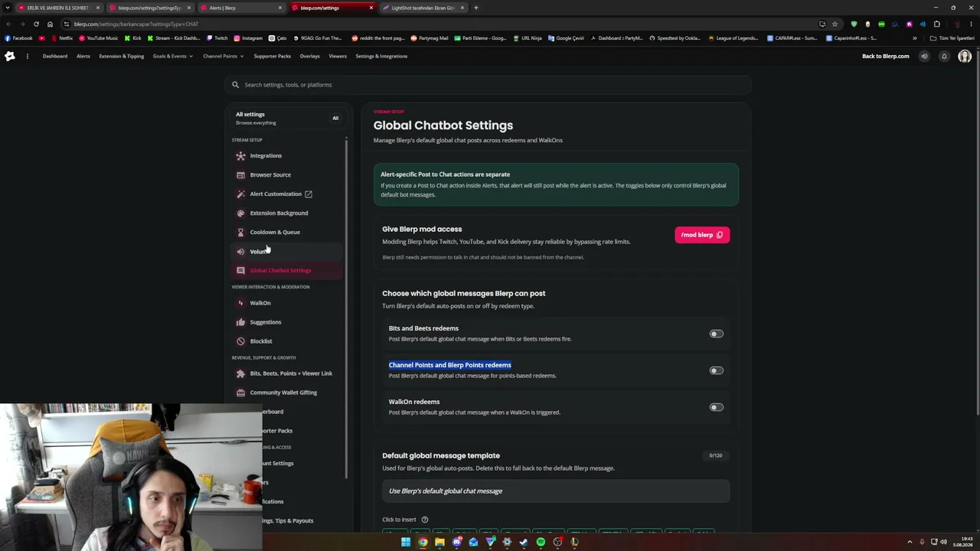The width and height of the screenshot is (980, 551).
Task: Expand the Goals & Events dropdown
Action: 172,56
